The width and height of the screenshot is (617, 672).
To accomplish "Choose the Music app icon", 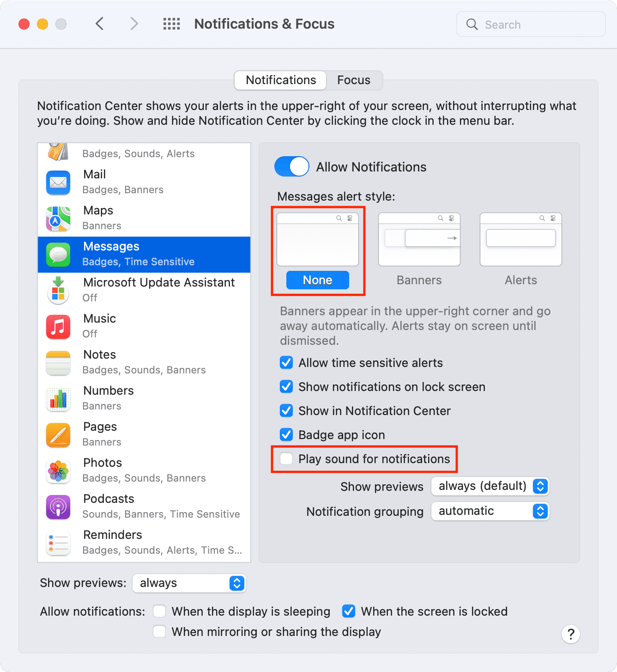I will click(x=58, y=327).
